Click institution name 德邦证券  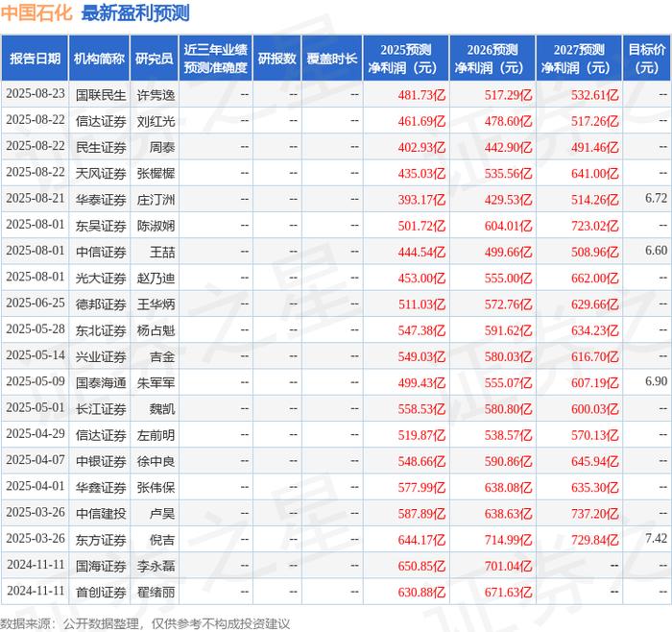pyautogui.click(x=101, y=304)
